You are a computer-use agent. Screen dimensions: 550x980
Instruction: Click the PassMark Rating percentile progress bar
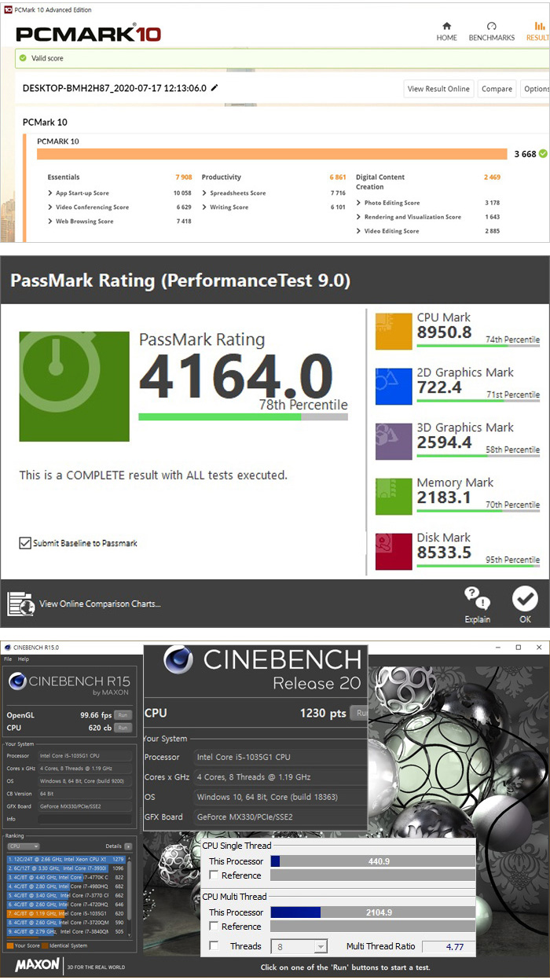(242, 417)
